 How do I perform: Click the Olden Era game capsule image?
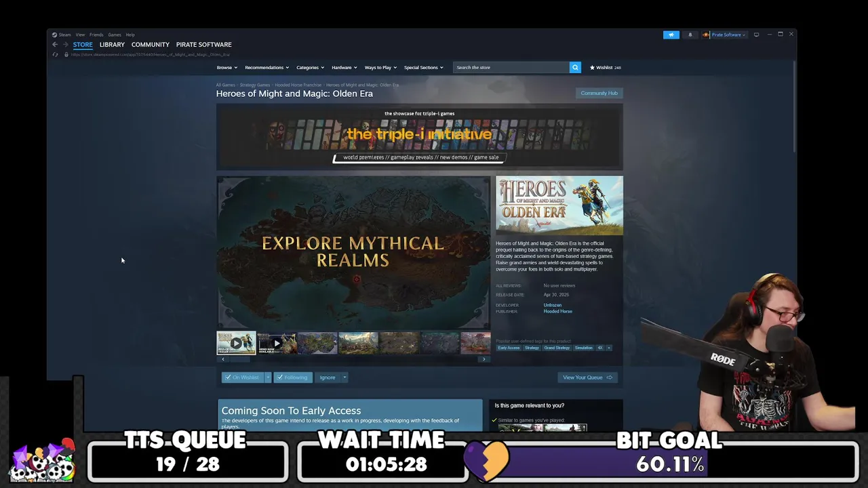(x=559, y=205)
